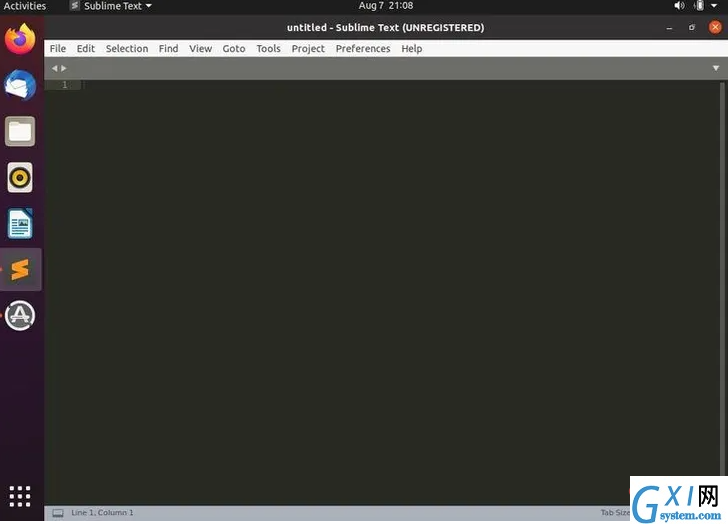Open LibreOffice Writer from the dock
The width and height of the screenshot is (728, 524).
[20, 224]
